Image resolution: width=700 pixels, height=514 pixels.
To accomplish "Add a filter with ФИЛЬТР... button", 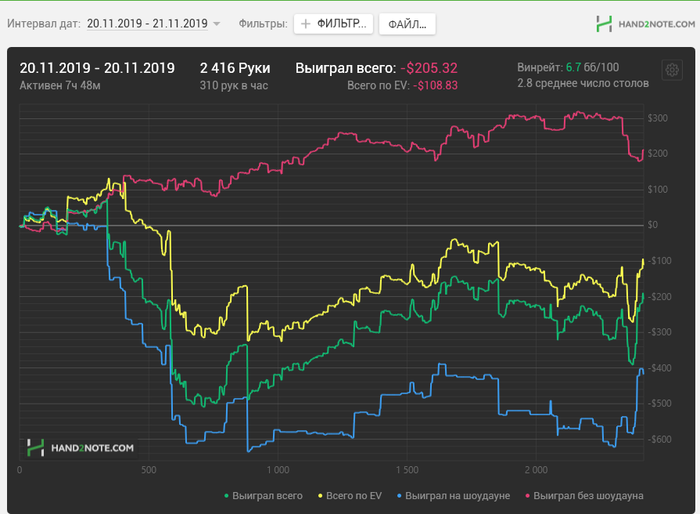I will 333,24.
